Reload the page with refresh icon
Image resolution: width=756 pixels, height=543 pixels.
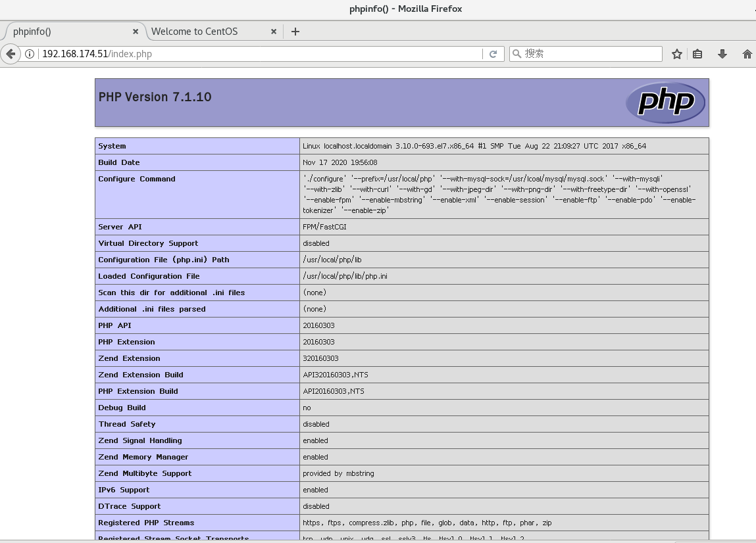tap(493, 53)
